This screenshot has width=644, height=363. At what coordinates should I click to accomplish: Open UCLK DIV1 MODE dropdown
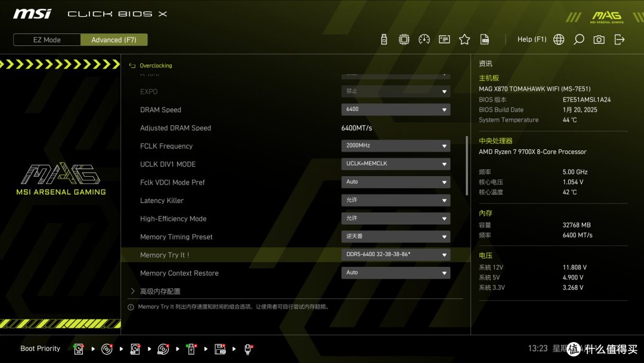395,164
